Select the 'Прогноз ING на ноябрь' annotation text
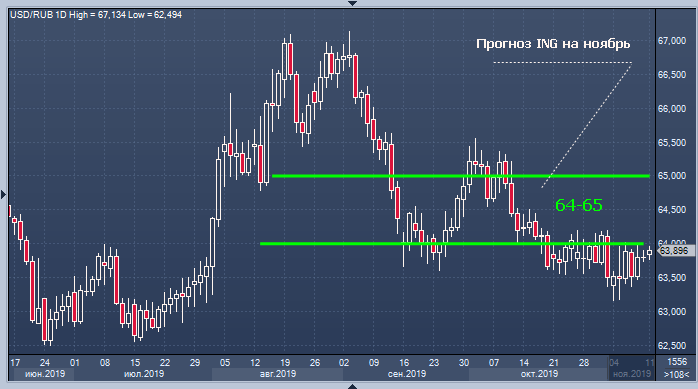 553,44
